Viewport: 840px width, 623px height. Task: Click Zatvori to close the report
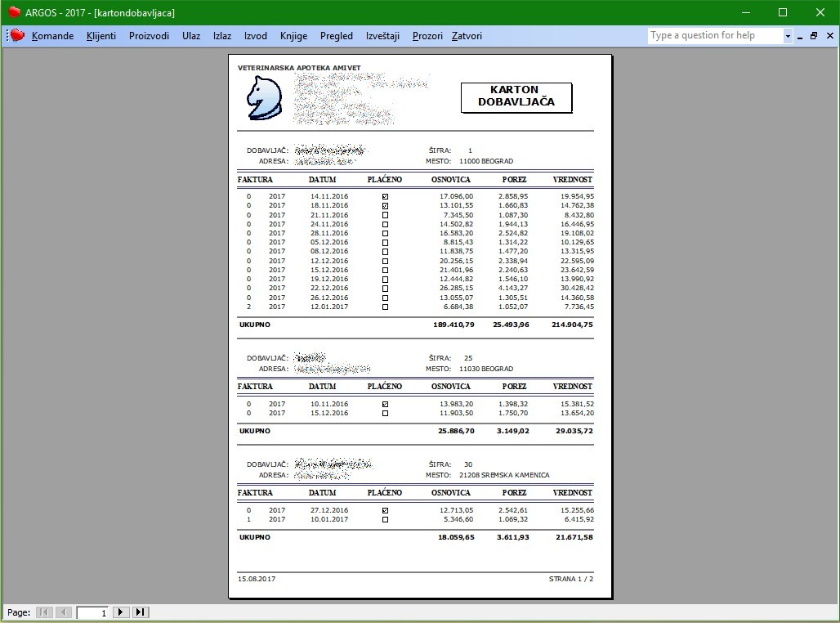(467, 36)
